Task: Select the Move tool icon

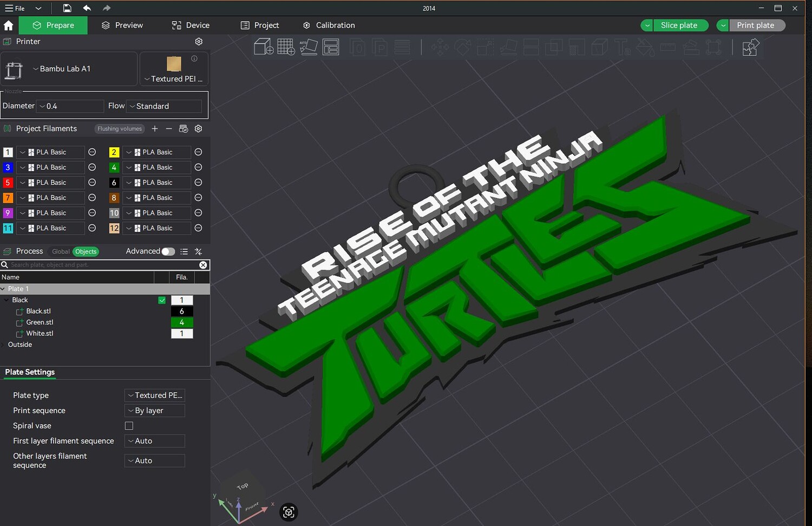Action: tap(440, 47)
